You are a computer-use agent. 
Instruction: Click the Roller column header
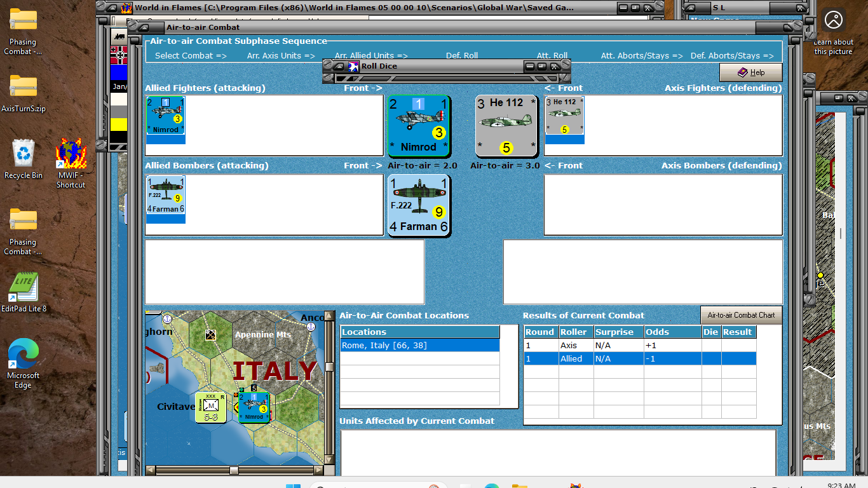pyautogui.click(x=575, y=332)
